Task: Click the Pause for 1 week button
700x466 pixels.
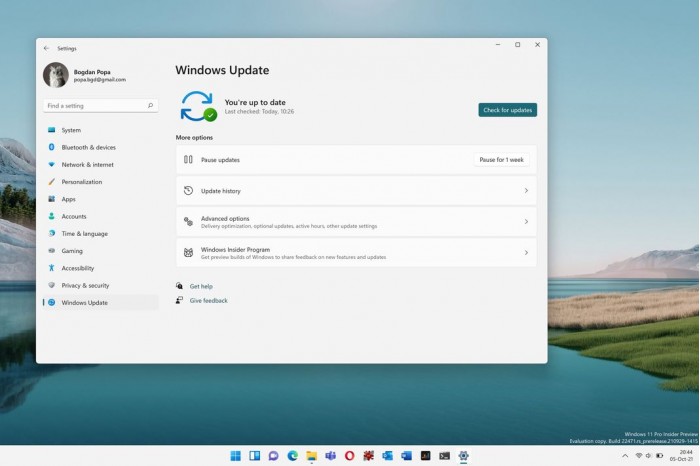Action: click(500, 160)
